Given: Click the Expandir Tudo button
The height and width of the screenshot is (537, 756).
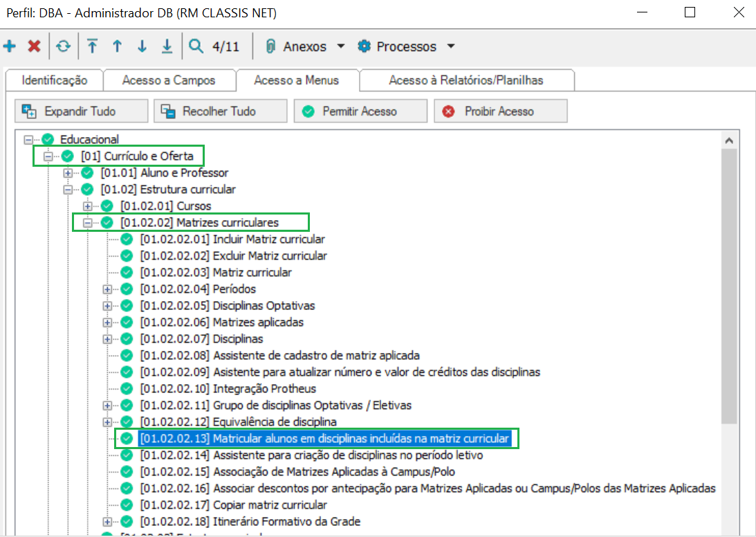Looking at the screenshot, I should point(82,111).
